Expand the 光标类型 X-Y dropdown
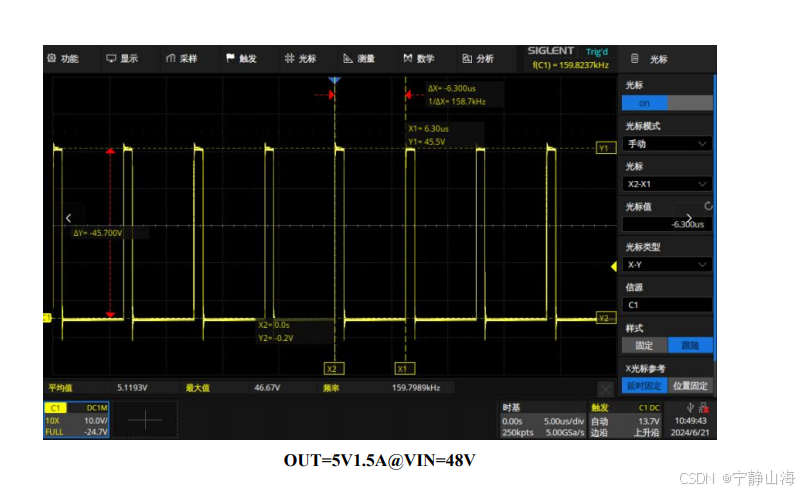 pyautogui.click(x=667, y=264)
